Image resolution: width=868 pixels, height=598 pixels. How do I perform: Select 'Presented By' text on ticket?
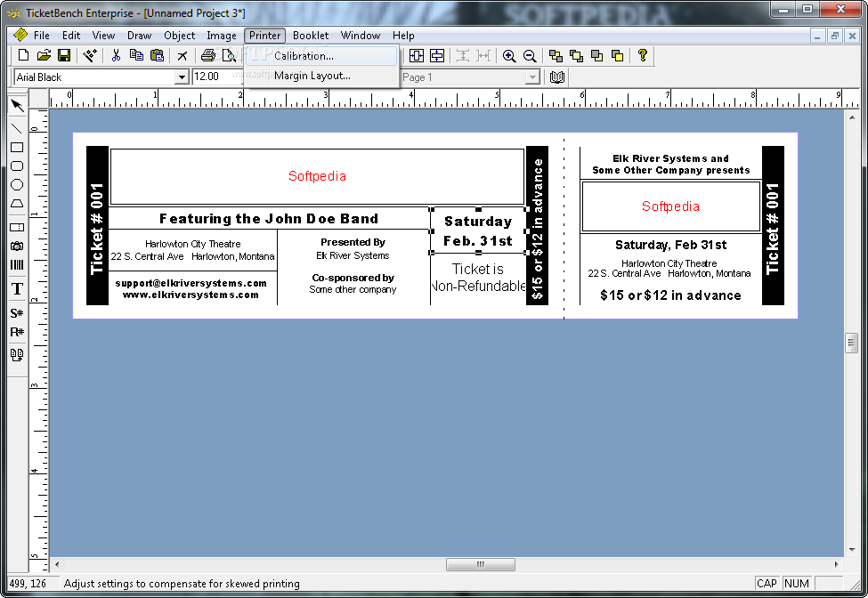click(353, 242)
